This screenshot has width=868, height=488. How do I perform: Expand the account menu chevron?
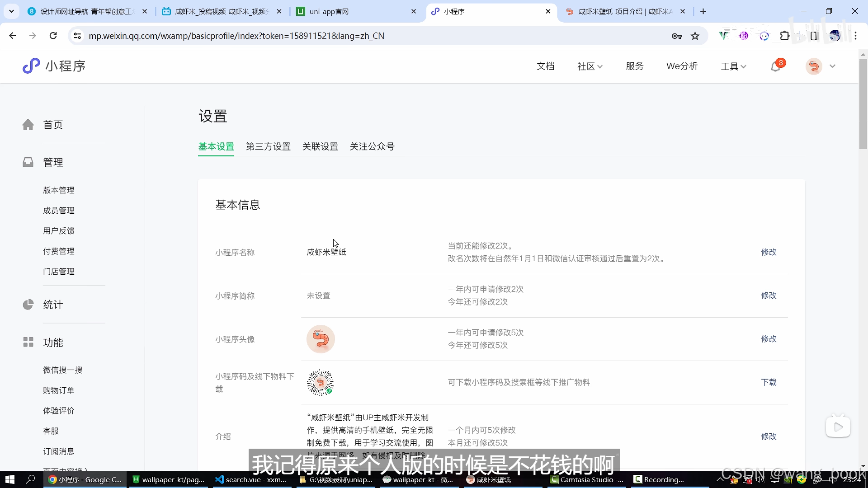pos(832,66)
